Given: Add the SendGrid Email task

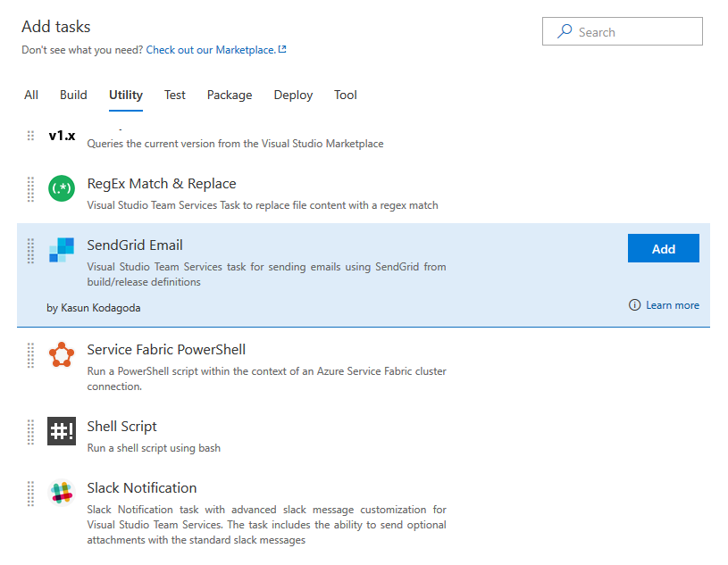Looking at the screenshot, I should 664,248.
